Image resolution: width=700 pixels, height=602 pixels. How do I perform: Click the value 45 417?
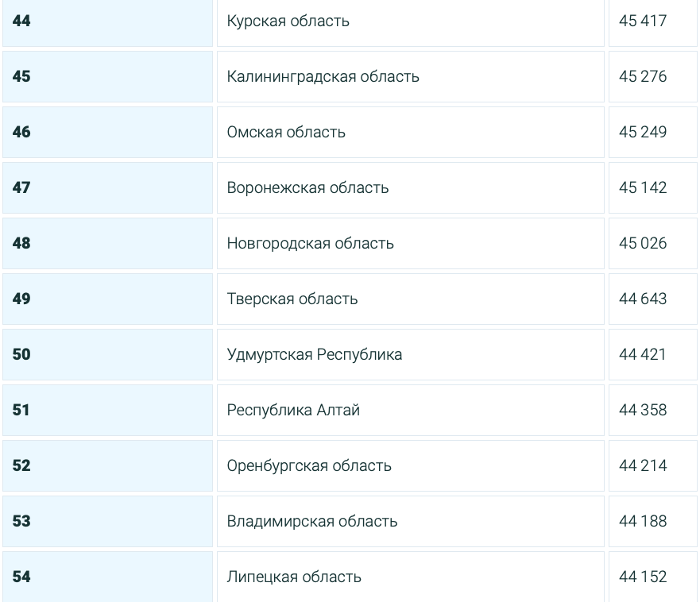point(643,21)
